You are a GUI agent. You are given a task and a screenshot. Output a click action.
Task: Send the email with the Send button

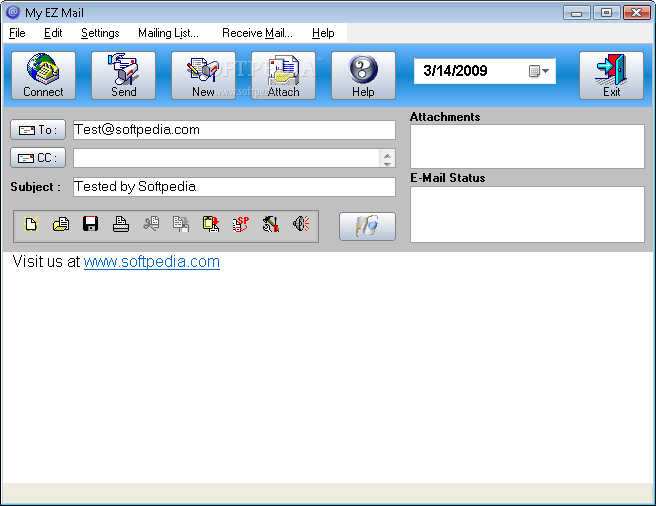tap(123, 76)
